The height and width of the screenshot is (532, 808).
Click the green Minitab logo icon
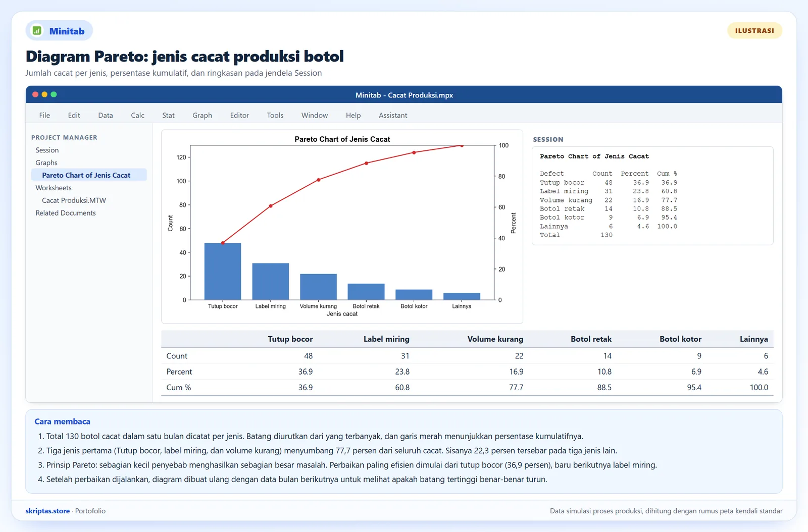click(37, 31)
